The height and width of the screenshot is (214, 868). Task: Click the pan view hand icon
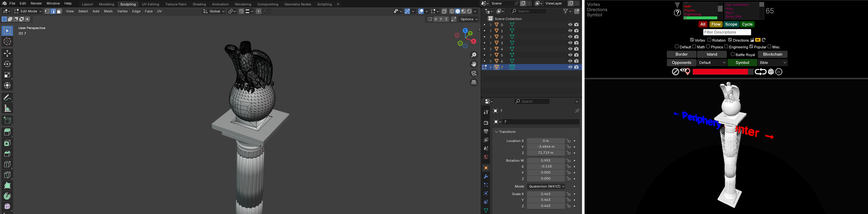[x=474, y=64]
